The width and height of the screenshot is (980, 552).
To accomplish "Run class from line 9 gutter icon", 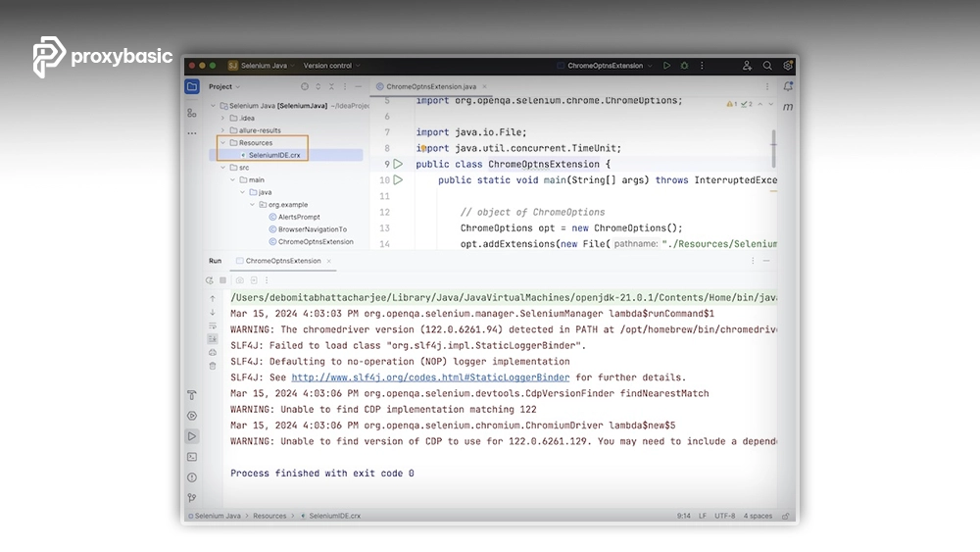I will pos(398,164).
